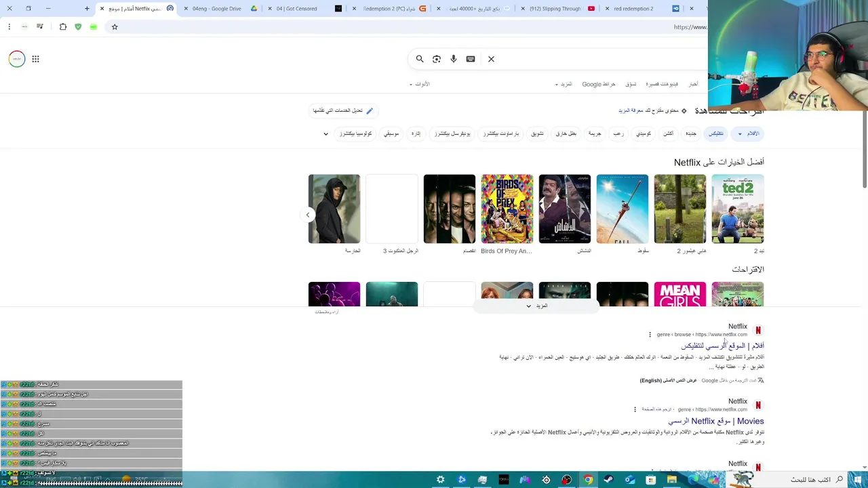Open SteelSeries icon in the taskbar
The height and width of the screenshot is (488, 868).
pyautogui.click(x=546, y=480)
